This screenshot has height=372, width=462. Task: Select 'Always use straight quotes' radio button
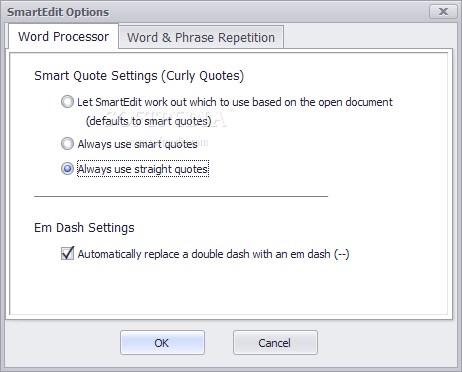click(67, 169)
